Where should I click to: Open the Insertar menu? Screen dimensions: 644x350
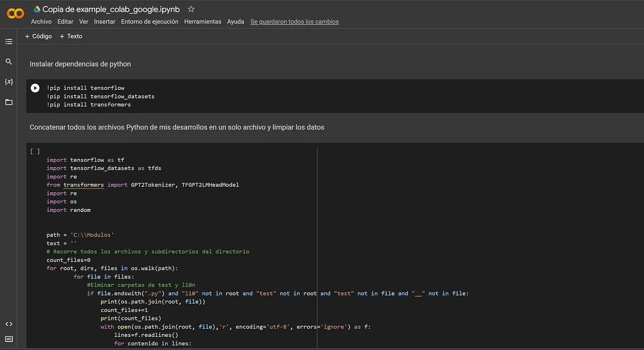point(105,21)
